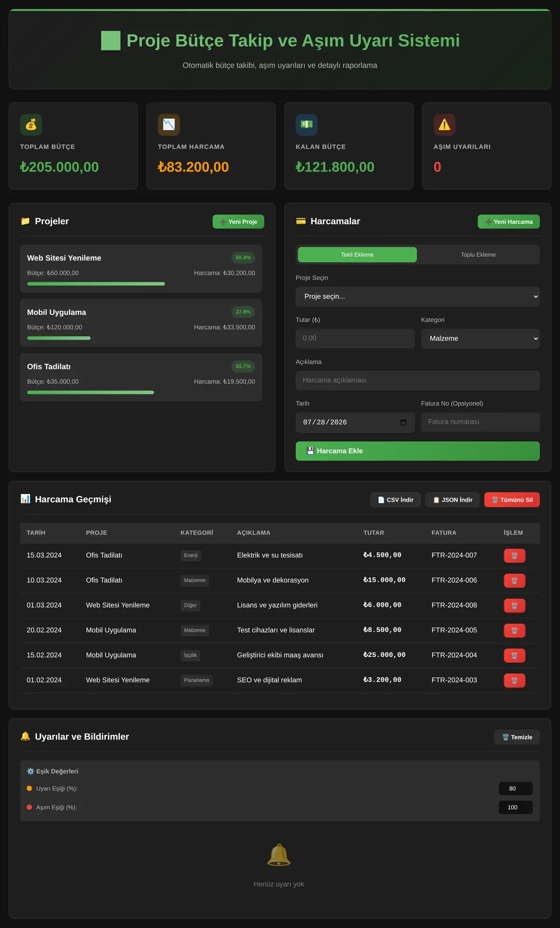Viewport: 560px width, 928px height.
Task: Click the chart icon on Toplam Harcama card
Action: coord(168,125)
